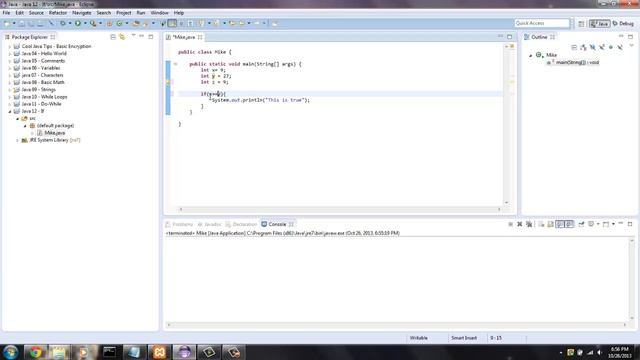The image size is (640, 360).
Task: Expand the JRE System Library node
Action: click(18, 140)
